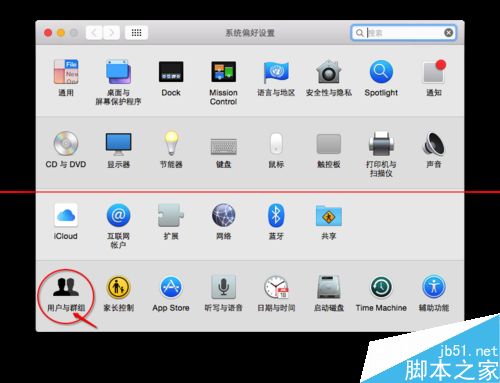
Task: Go back with the left arrow button
Action: (x=94, y=33)
